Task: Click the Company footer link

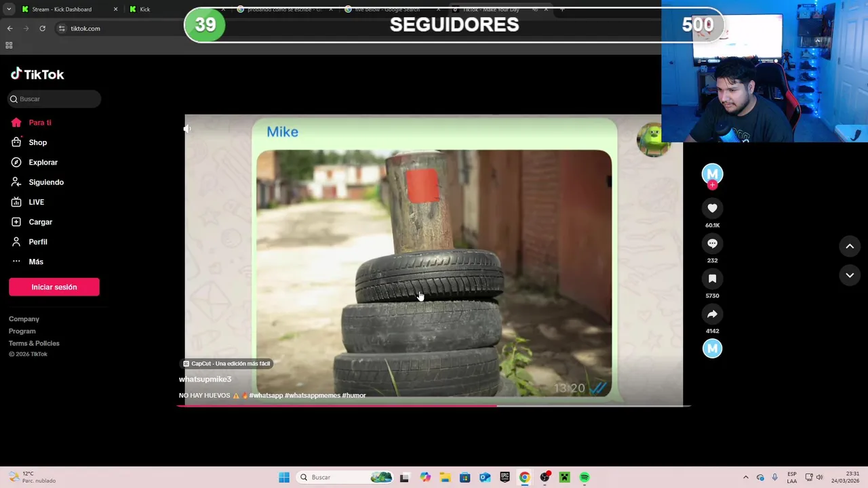Action: point(24,319)
